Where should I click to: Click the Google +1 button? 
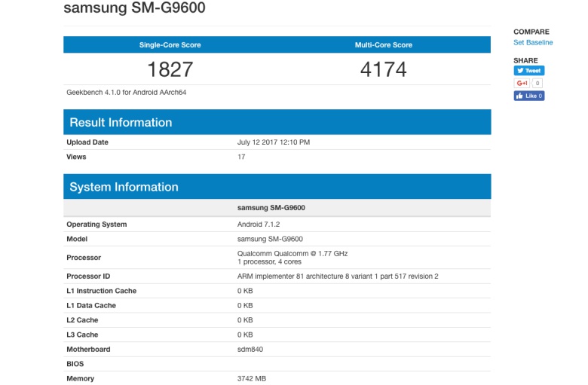point(522,83)
